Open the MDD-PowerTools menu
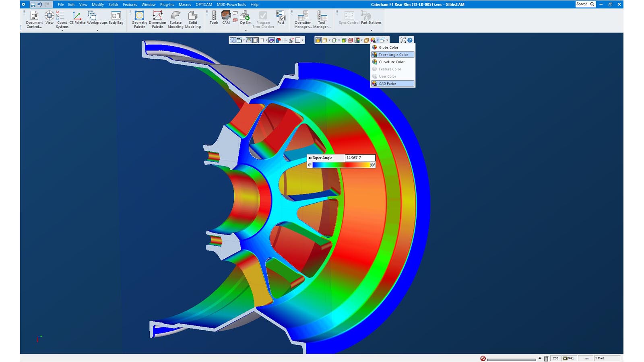 click(x=231, y=4)
